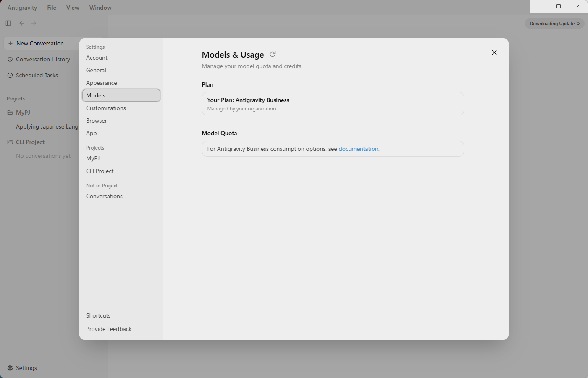Start a New Conversation

pyautogui.click(x=42, y=43)
